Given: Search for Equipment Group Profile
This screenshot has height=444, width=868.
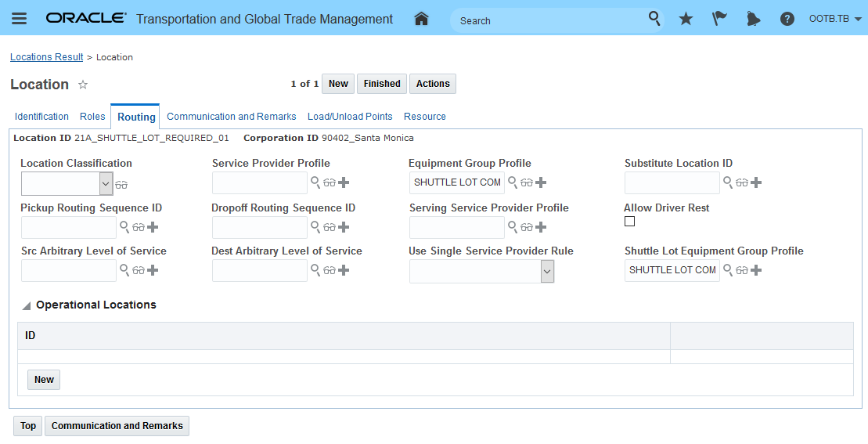Looking at the screenshot, I should (513, 182).
